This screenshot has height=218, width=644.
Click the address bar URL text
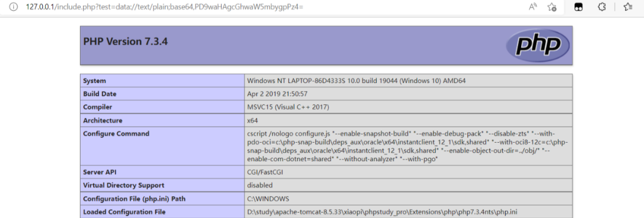pyautogui.click(x=165, y=7)
